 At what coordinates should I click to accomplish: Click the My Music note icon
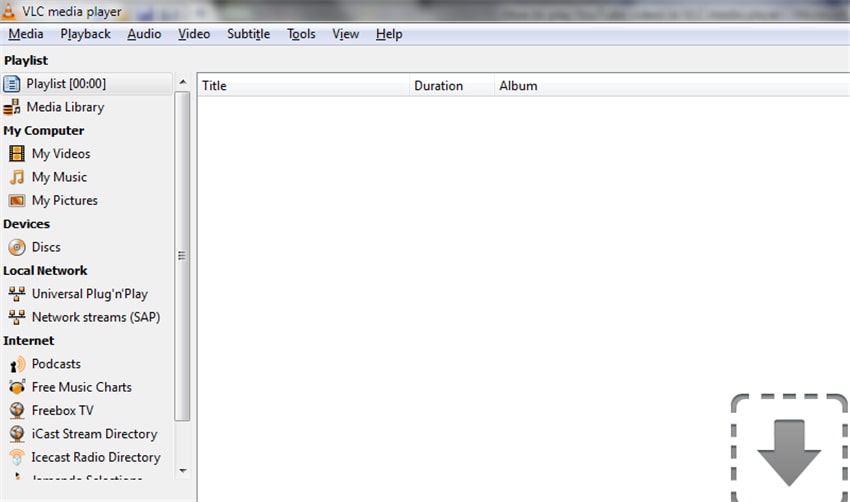(x=17, y=177)
